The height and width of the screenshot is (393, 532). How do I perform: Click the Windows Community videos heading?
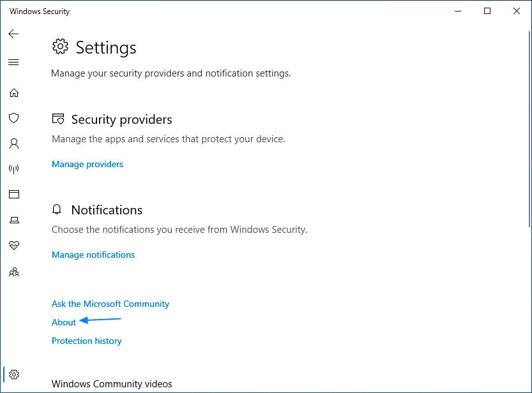112,383
